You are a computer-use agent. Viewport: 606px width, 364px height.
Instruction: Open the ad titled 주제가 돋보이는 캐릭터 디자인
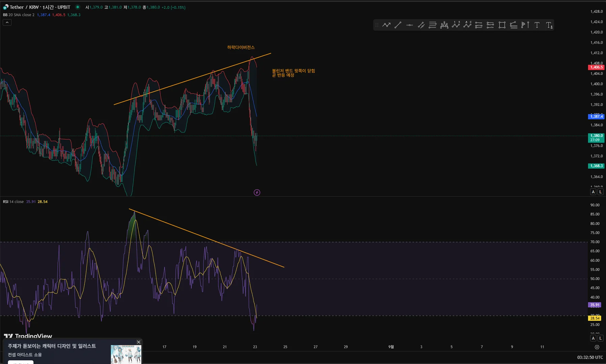[52, 346]
